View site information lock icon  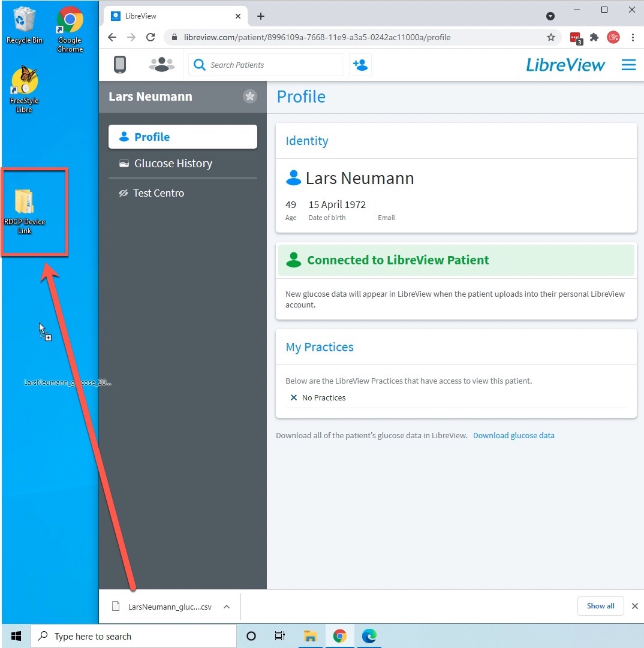point(174,37)
